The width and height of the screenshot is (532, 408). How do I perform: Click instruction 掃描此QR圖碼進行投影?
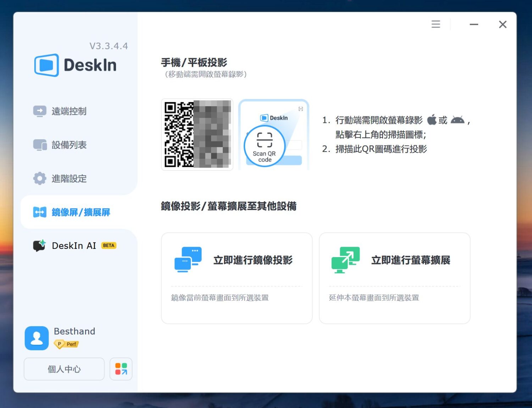(381, 149)
